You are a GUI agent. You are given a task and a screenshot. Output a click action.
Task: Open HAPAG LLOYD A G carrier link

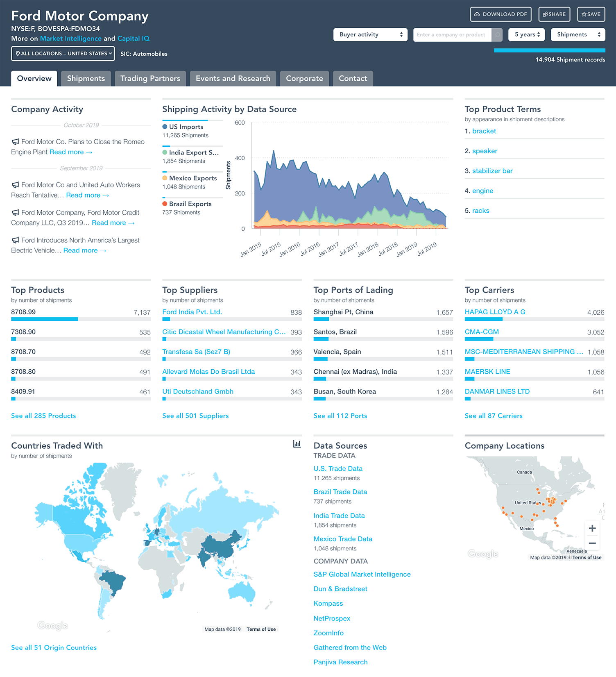tap(495, 312)
